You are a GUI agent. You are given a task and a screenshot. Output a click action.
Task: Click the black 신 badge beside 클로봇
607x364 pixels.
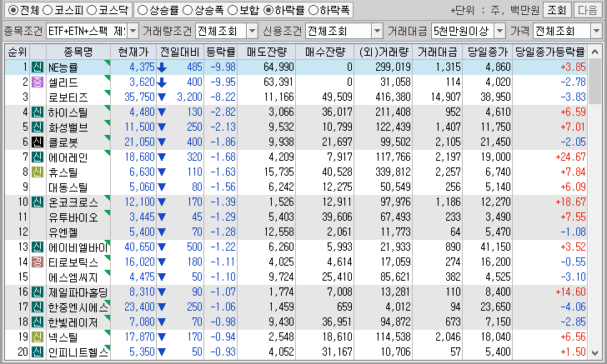[x=38, y=142]
